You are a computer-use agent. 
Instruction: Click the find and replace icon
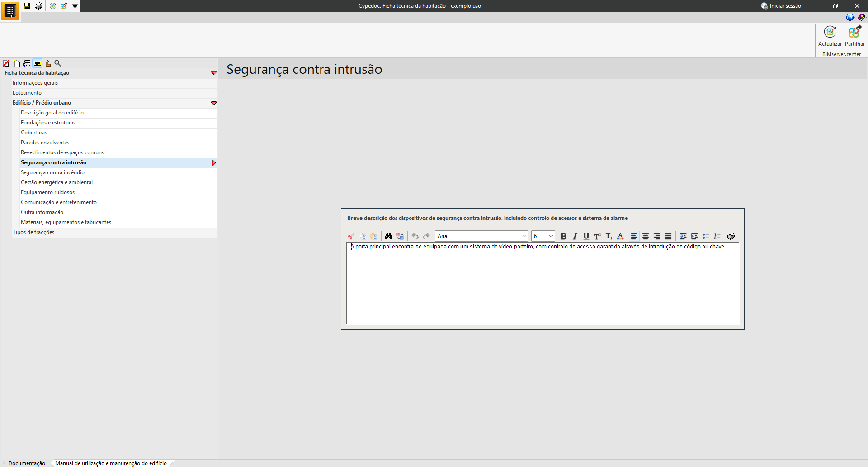(400, 236)
